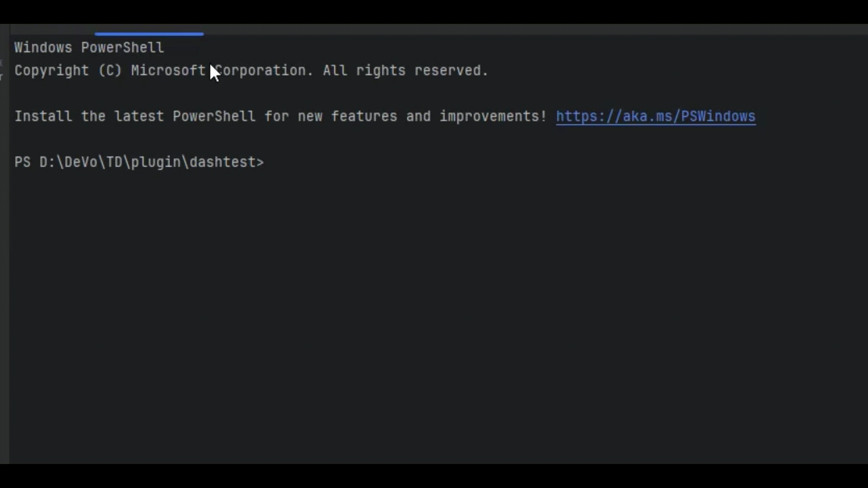
Task: Click the '(C)' symbol in copyright line
Action: [x=110, y=70]
